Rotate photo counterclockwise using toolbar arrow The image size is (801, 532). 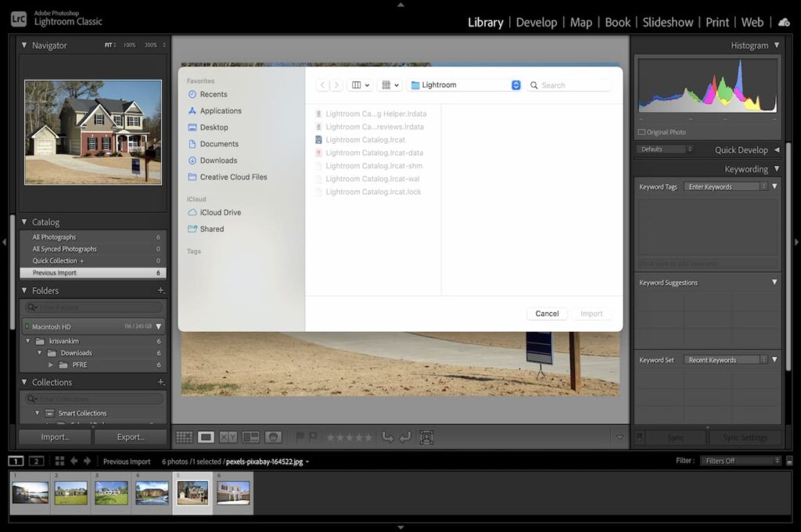point(388,437)
